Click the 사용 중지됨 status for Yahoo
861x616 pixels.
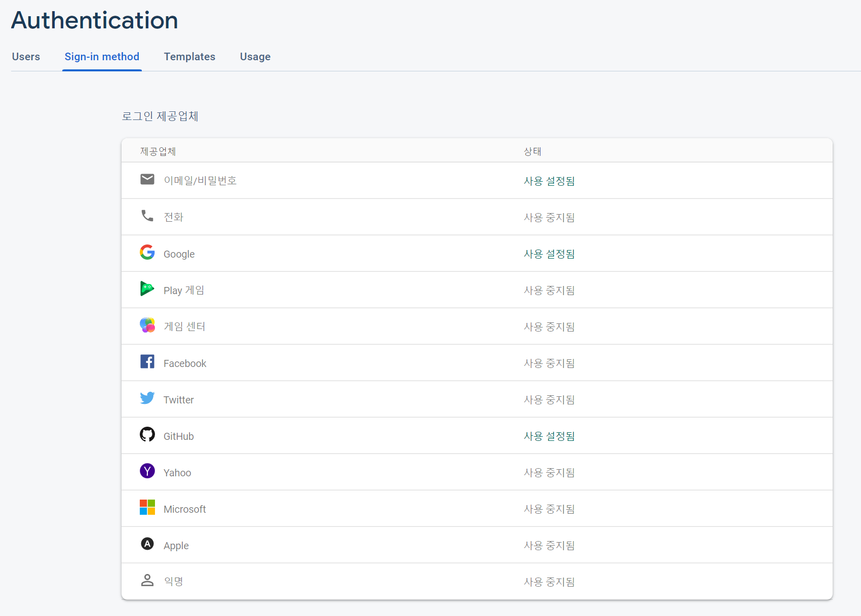point(550,473)
